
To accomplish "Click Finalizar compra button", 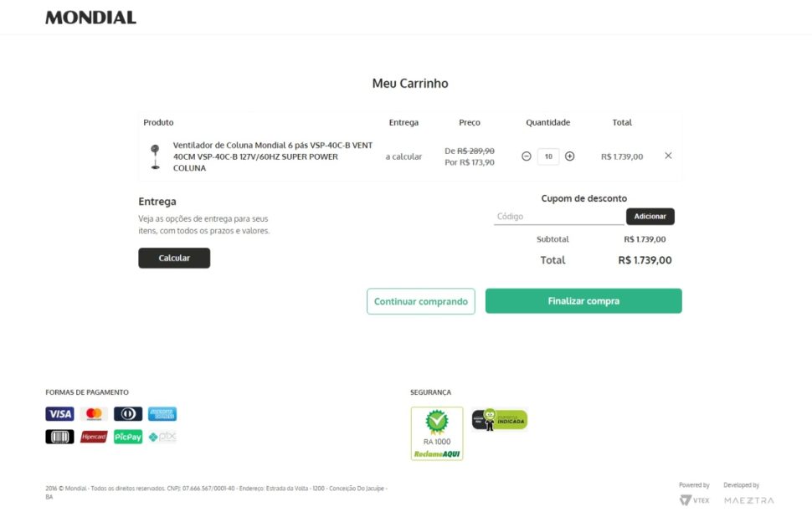I will [x=583, y=301].
